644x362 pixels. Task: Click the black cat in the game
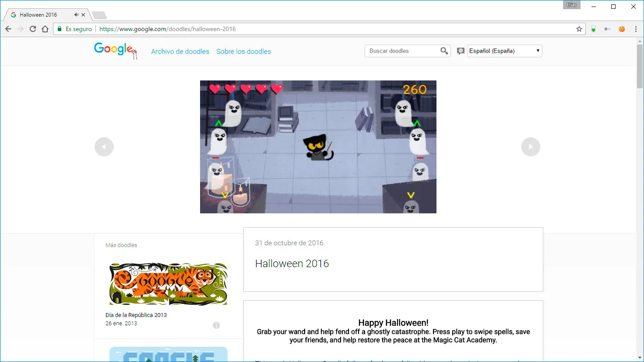[x=319, y=148]
